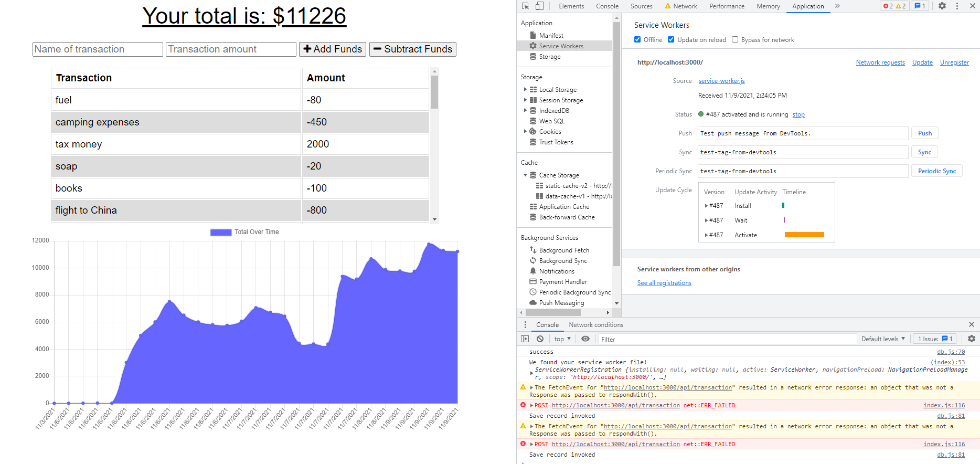Clear the console with the ban icon
This screenshot has height=464, width=980.
pos(540,339)
